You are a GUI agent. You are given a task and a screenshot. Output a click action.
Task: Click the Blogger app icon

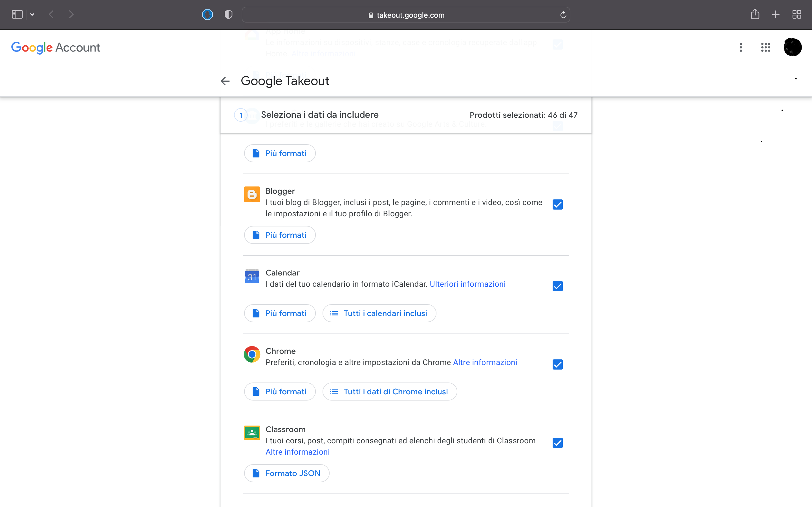coord(252,194)
